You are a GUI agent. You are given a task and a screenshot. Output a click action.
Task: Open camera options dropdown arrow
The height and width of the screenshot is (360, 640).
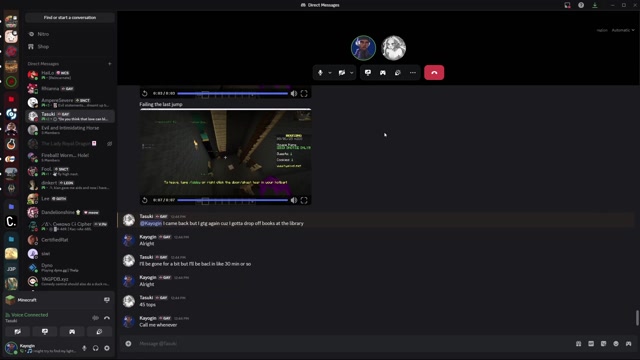pos(351,73)
